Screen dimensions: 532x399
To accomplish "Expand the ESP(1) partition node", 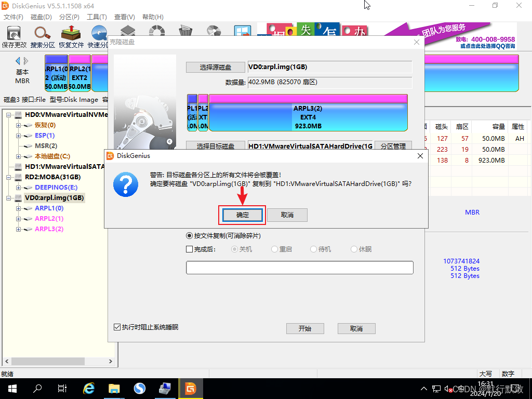I will pyautogui.click(x=19, y=136).
